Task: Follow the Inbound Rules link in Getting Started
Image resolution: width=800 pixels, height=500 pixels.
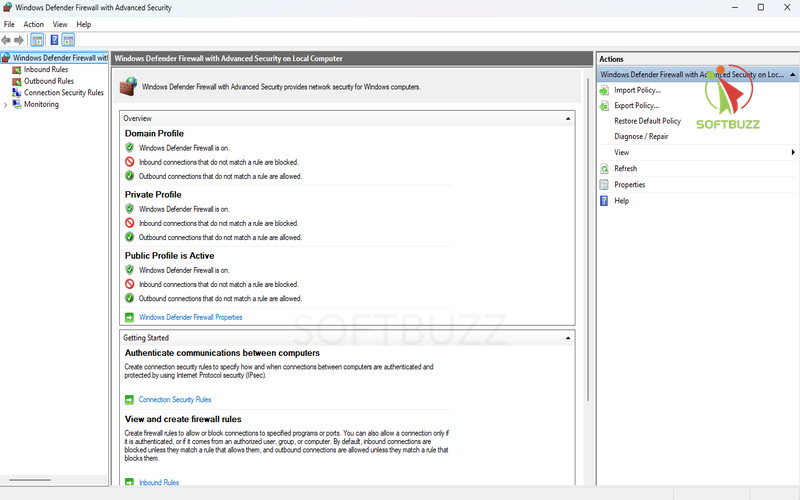Action: (159, 482)
